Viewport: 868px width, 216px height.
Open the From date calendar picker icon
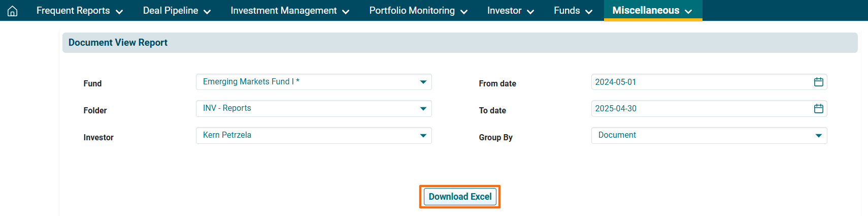[818, 82]
